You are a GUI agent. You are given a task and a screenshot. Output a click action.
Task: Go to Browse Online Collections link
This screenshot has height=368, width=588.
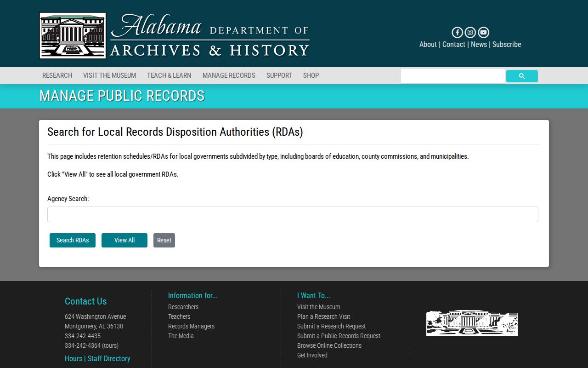[329, 345]
